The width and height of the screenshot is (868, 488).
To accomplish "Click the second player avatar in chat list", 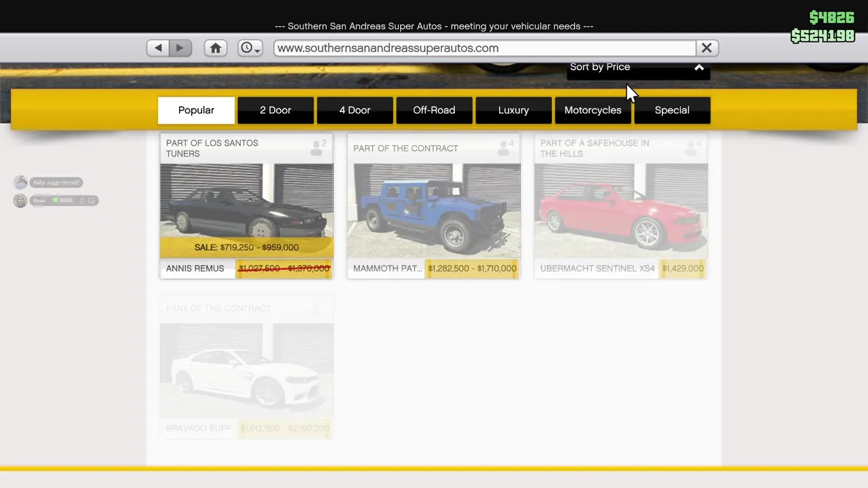I will coord(20,201).
